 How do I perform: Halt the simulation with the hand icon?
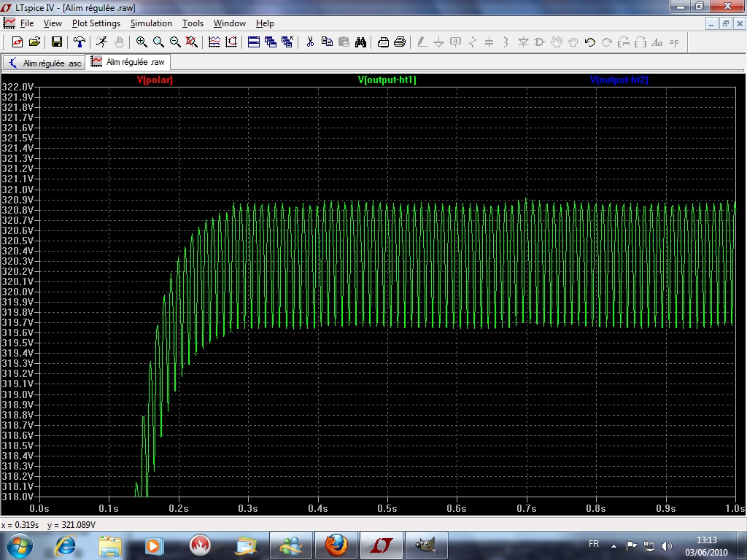tap(119, 42)
